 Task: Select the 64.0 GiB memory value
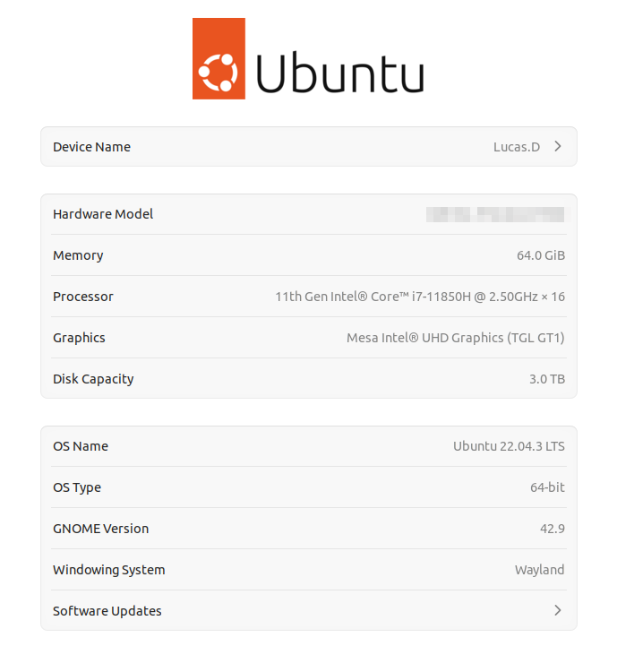[541, 255]
